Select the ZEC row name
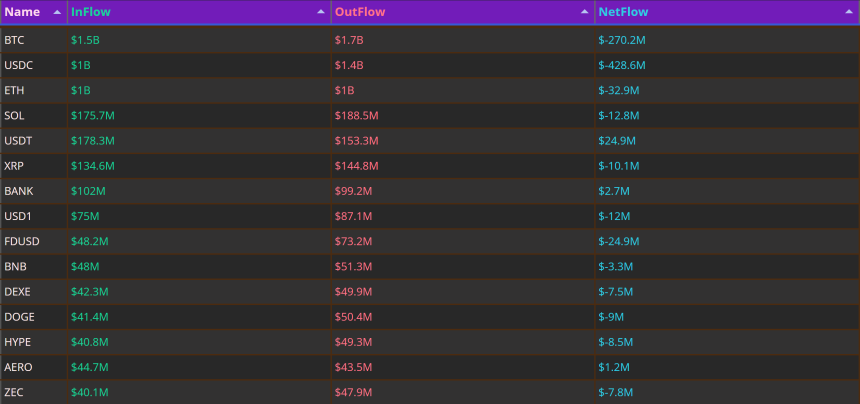Screen dimensions: 860x404 coord(14,392)
